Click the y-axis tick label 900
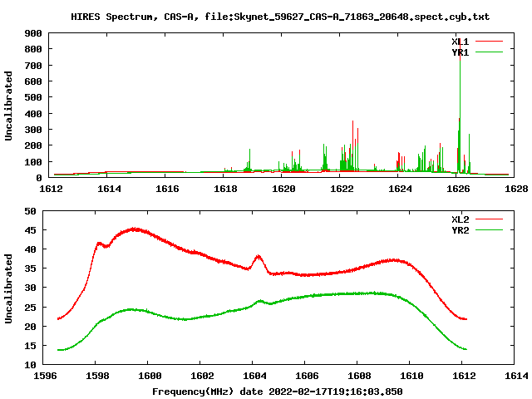 33,33
